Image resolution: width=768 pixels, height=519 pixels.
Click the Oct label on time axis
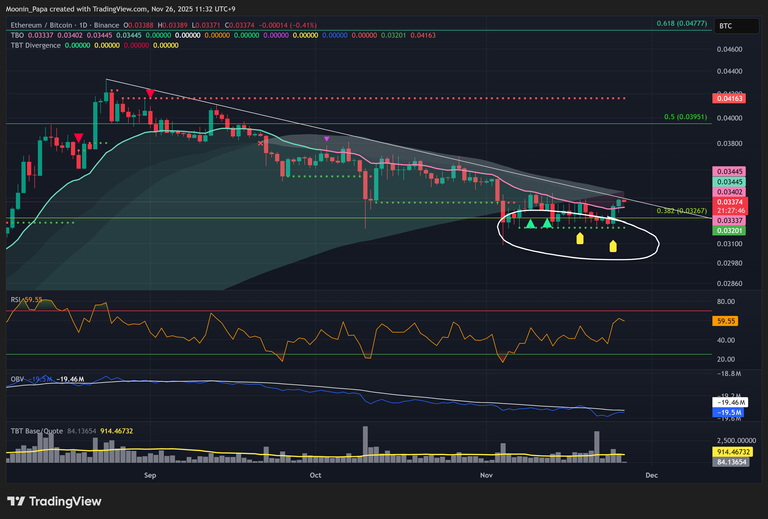point(316,475)
